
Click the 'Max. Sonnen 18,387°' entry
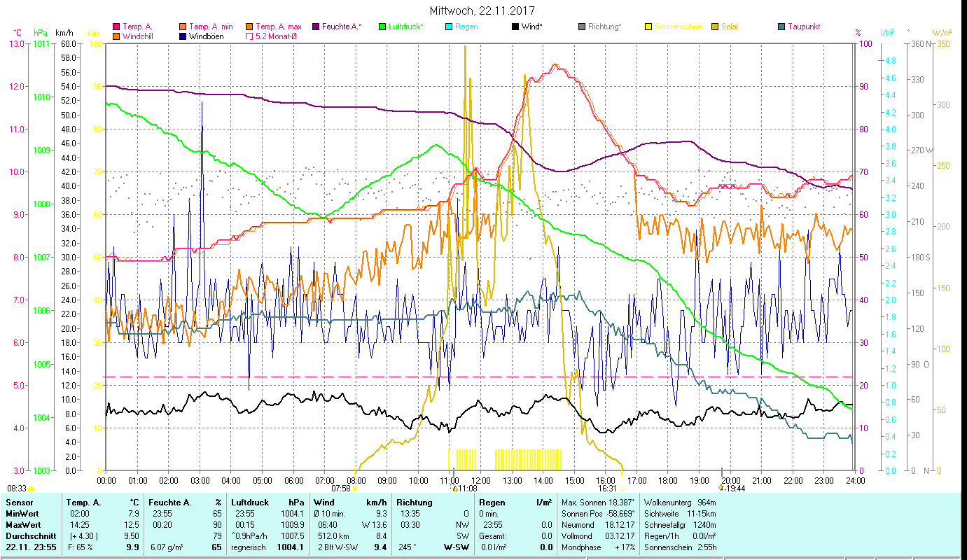coord(598,503)
